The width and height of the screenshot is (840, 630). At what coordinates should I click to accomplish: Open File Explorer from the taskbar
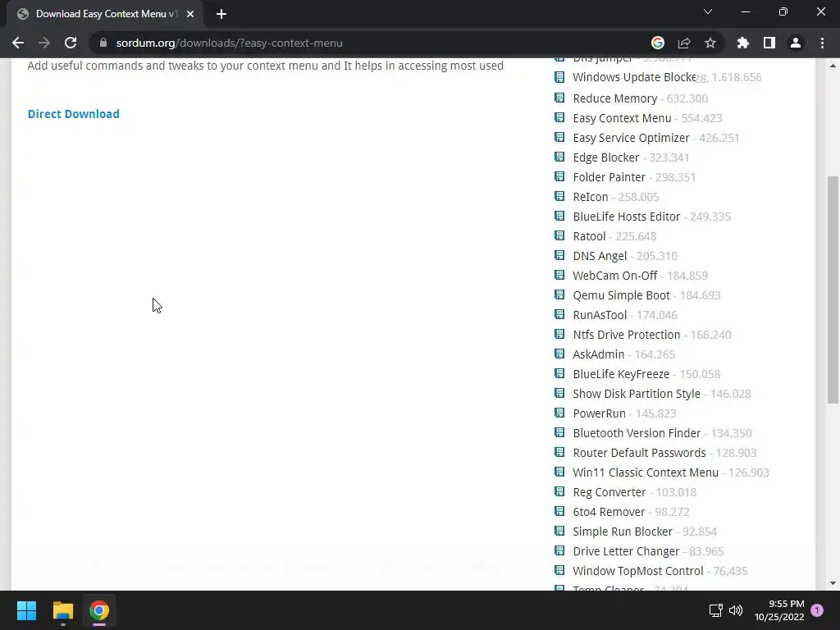tap(62, 610)
